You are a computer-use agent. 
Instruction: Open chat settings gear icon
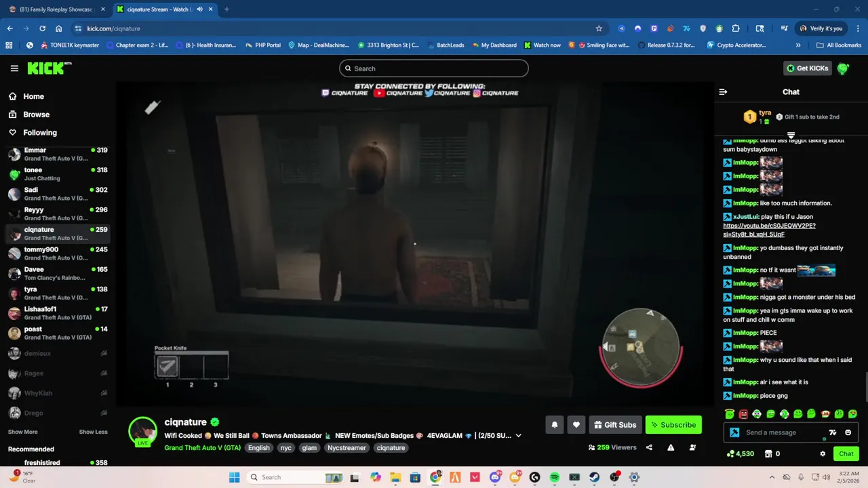pos(823,454)
